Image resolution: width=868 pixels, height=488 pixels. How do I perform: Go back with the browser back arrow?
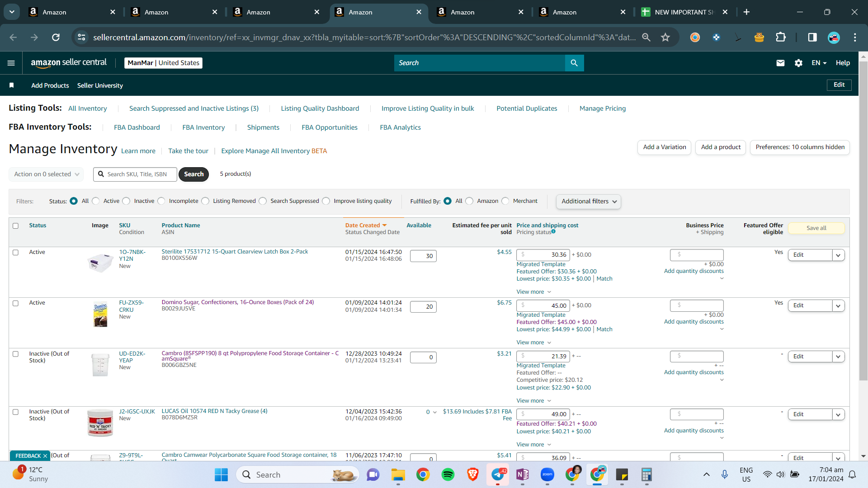coord(13,37)
